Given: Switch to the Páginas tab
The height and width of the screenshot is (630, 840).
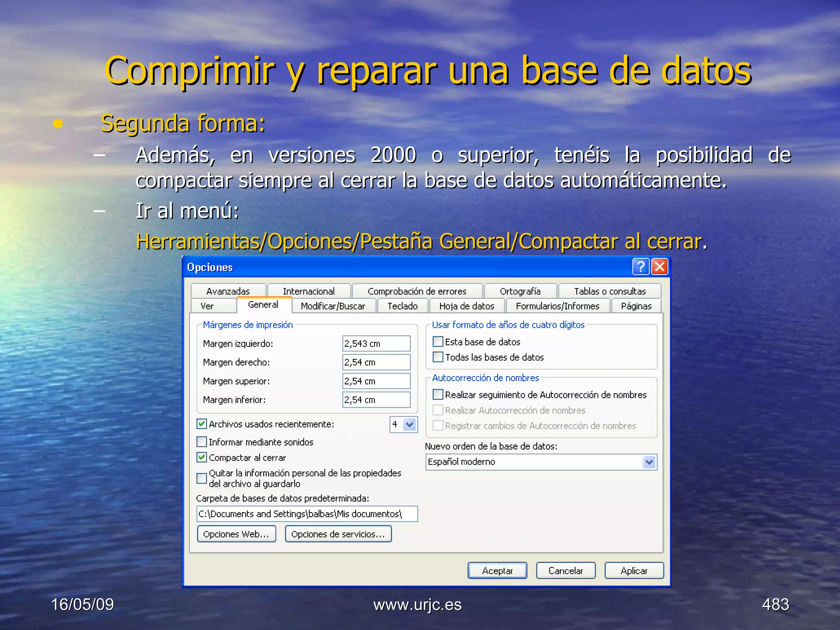Looking at the screenshot, I should 636,306.
